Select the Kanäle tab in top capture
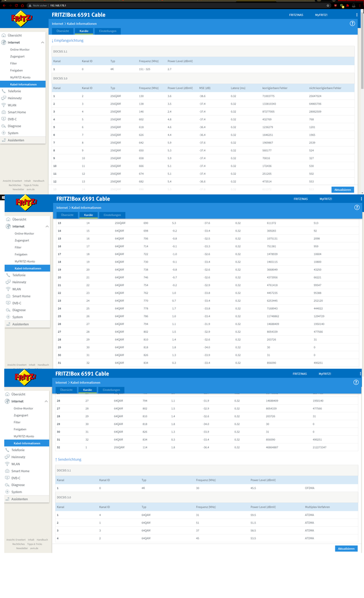 (x=84, y=31)
